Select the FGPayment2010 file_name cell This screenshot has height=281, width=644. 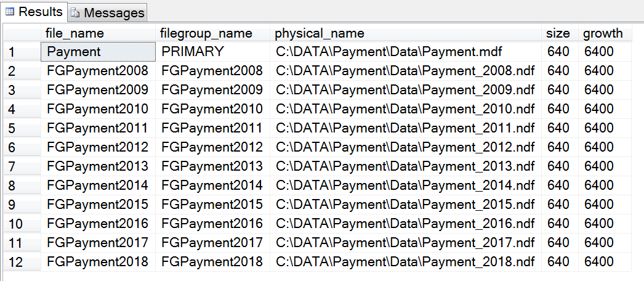pos(97,109)
